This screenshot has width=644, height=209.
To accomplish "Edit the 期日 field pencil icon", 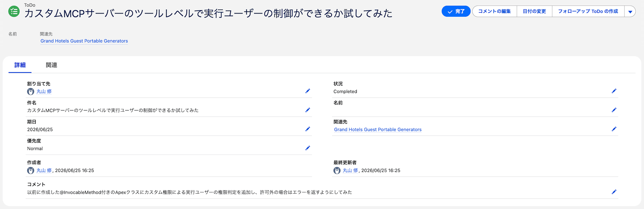I will [x=308, y=129].
